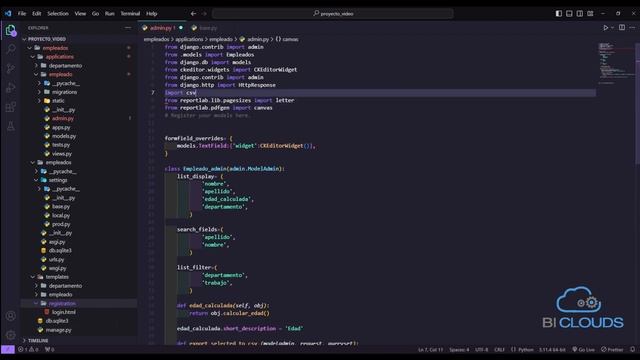Open the Run and Debug view

click(x=11, y=87)
